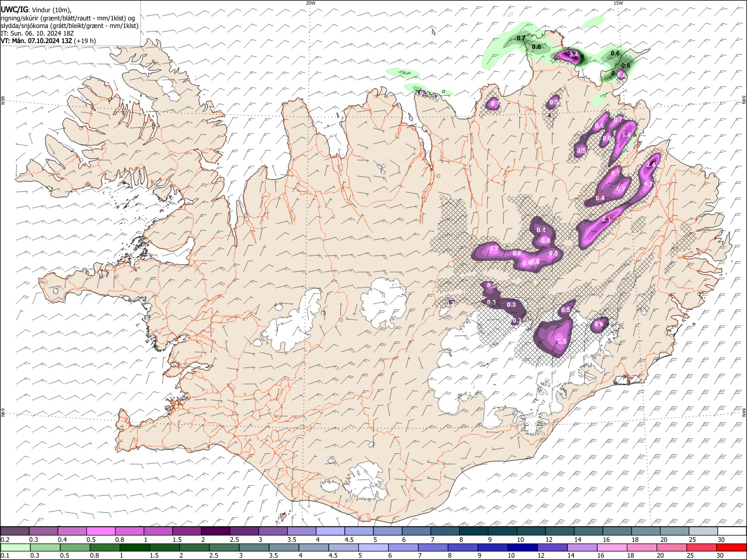Click the '0.2' label in the upper legend

[5, 540]
